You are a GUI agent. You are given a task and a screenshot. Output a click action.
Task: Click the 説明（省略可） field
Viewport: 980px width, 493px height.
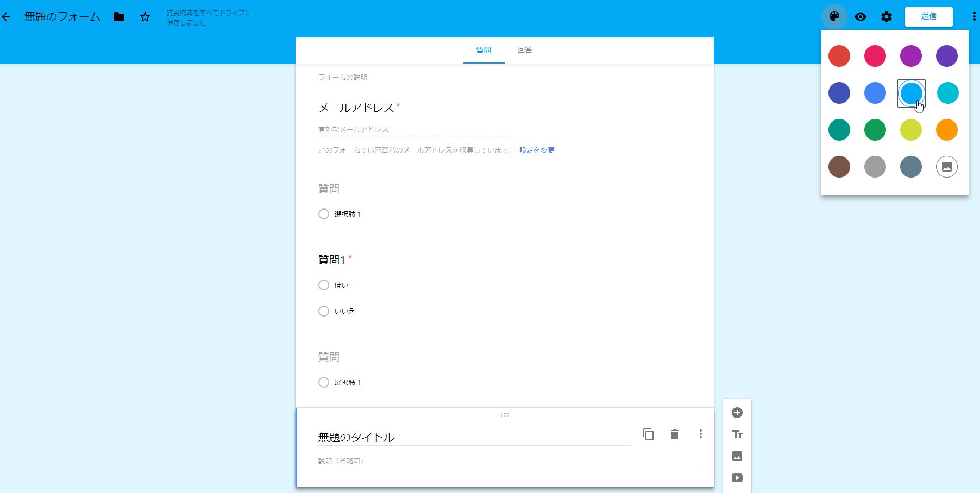click(x=510, y=461)
